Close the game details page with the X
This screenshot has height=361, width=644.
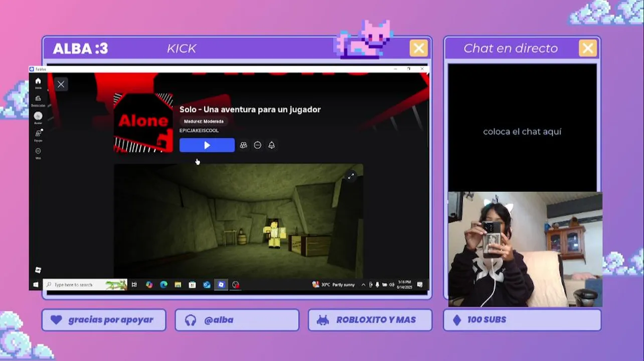click(x=61, y=84)
